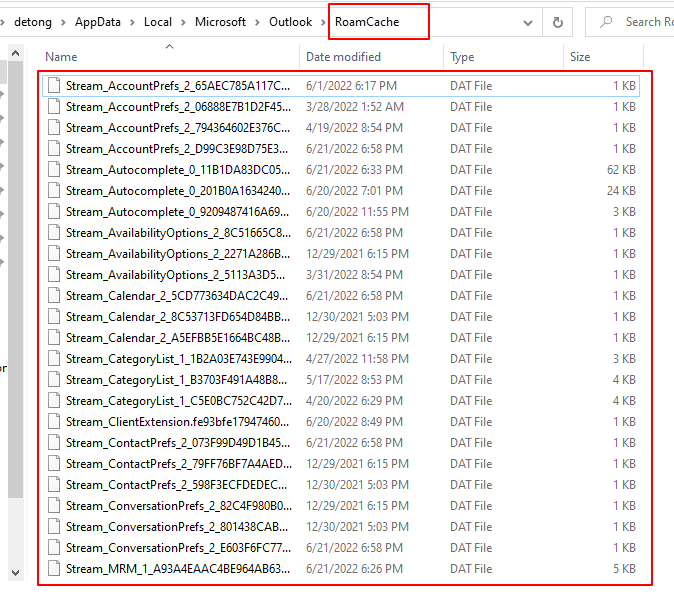
Task: Navigate to the Outlook folder in breadcrumb
Action: tap(290, 21)
